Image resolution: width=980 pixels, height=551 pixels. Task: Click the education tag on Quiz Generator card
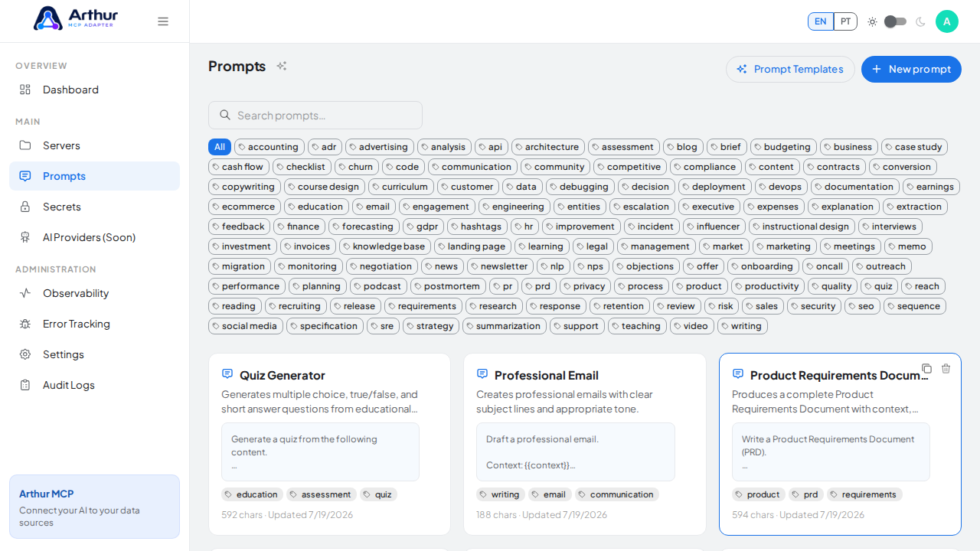[x=252, y=494]
